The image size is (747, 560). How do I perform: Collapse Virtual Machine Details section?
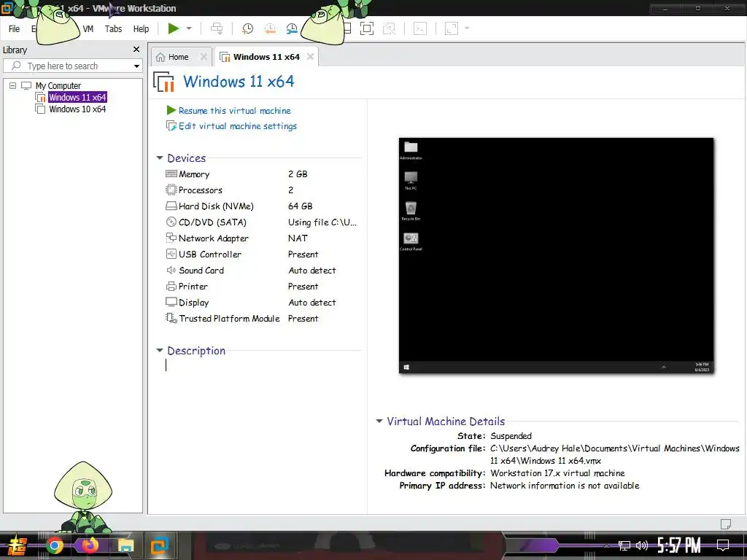pos(379,421)
